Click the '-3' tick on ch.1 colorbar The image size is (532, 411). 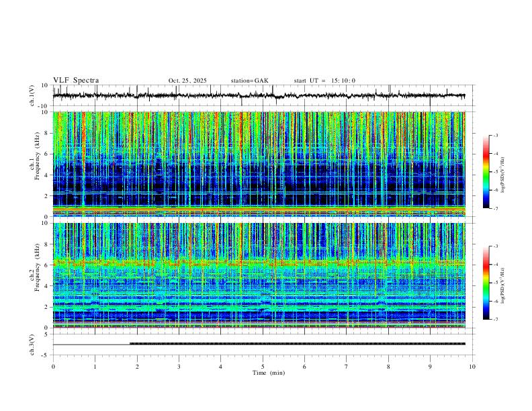point(495,135)
